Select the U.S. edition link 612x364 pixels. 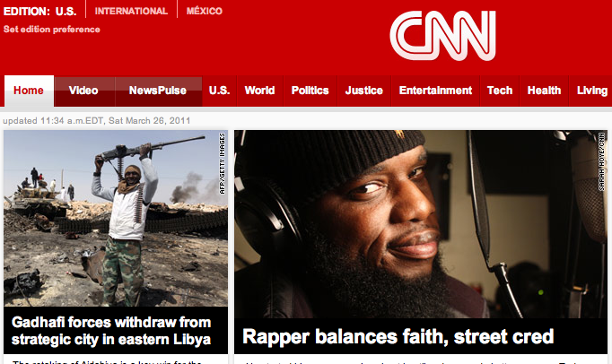coord(66,12)
